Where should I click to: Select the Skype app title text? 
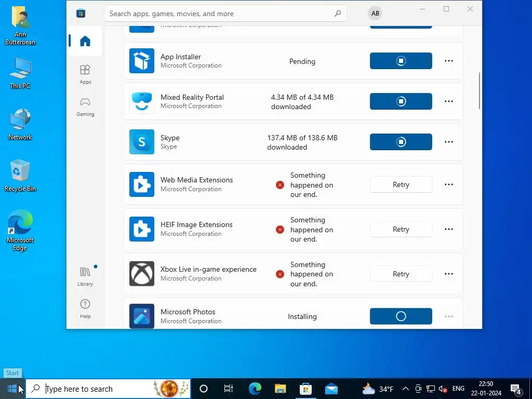[x=170, y=138]
